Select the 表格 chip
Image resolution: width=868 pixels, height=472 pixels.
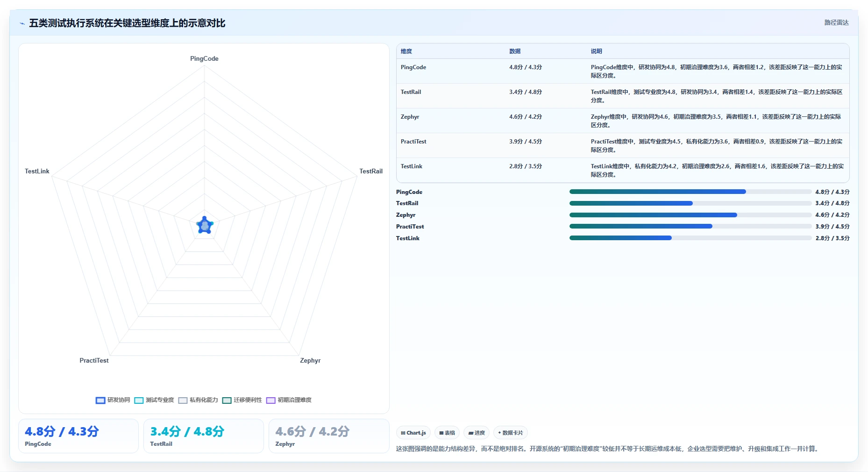pos(447,433)
